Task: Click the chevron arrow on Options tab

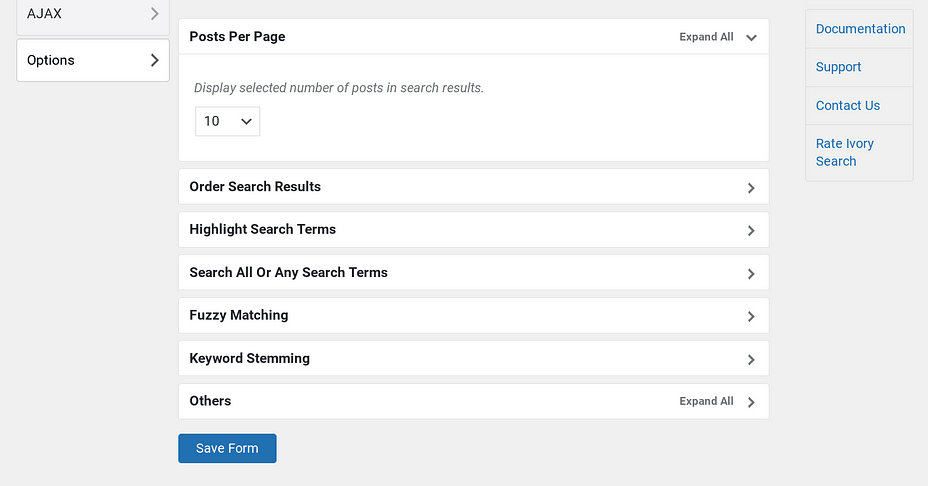Action: click(154, 60)
